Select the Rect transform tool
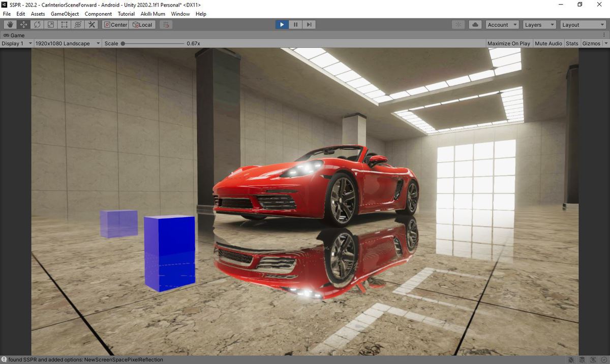The image size is (610, 364). pos(64,24)
